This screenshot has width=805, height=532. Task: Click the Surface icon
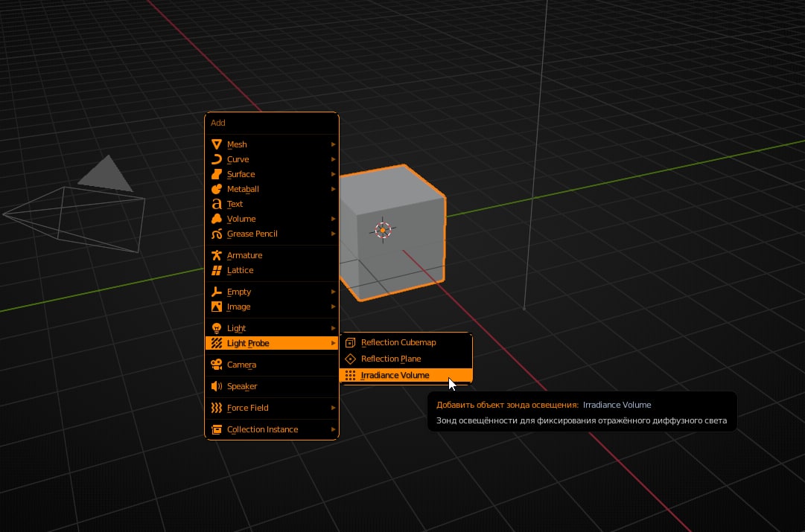[x=217, y=174]
